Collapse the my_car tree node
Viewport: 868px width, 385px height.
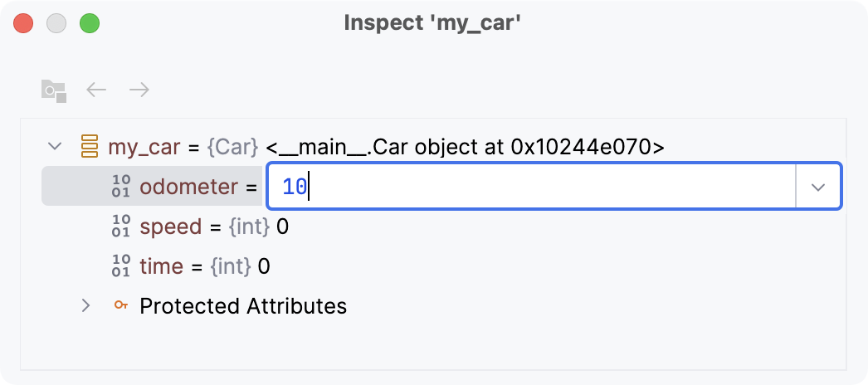[56, 147]
